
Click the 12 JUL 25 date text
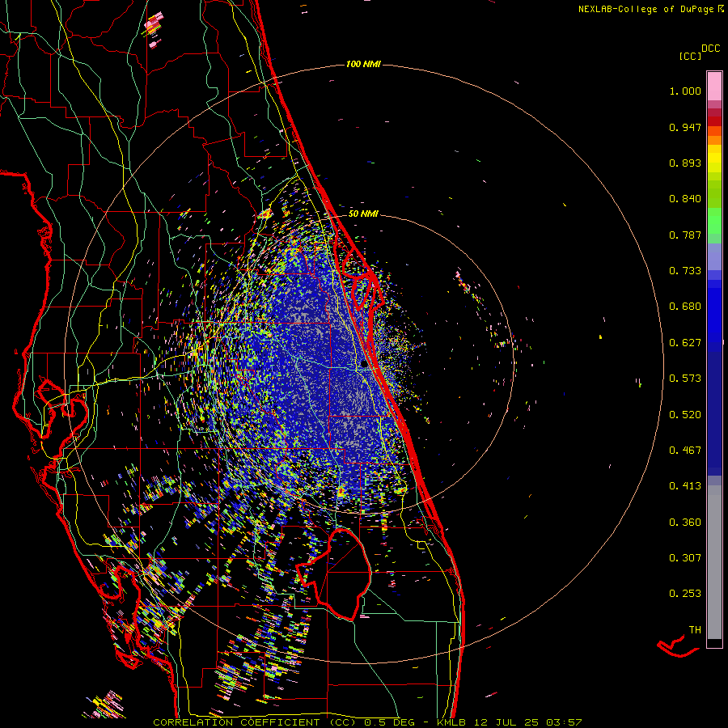pos(506,722)
